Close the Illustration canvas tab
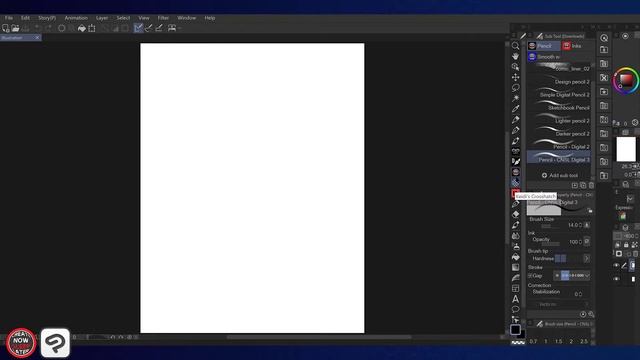Viewport: 640px width, 360px height. coord(37,38)
